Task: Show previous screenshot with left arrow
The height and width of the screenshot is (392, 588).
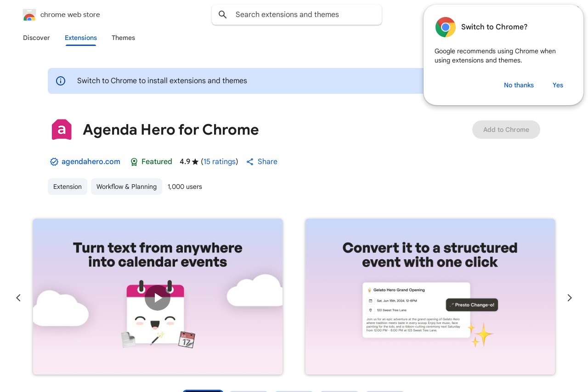Action: [x=18, y=298]
